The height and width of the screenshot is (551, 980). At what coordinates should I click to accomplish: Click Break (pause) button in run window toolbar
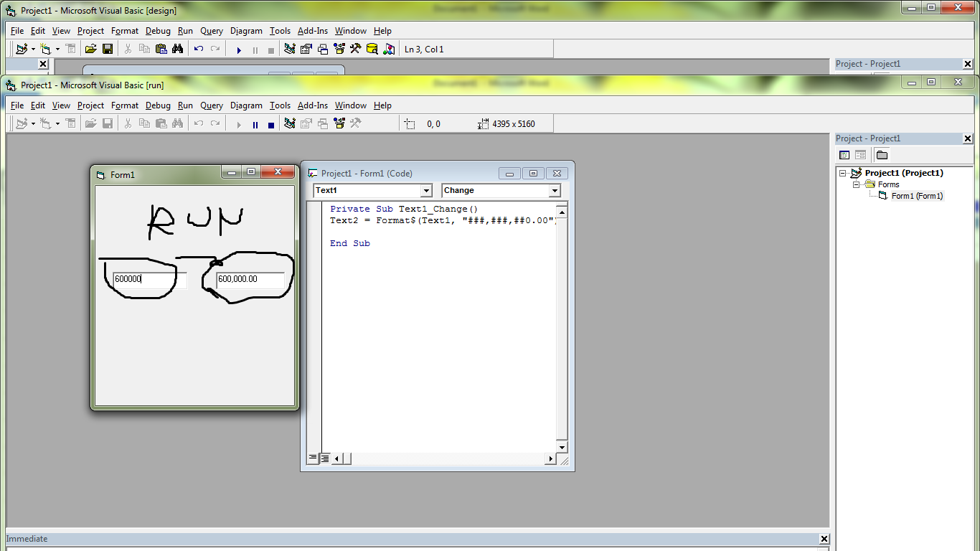(255, 124)
